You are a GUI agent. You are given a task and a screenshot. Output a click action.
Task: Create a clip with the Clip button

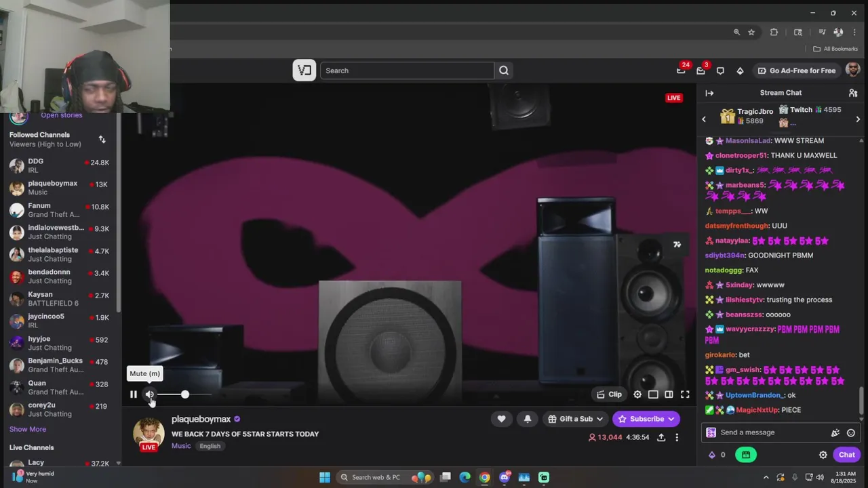(609, 394)
